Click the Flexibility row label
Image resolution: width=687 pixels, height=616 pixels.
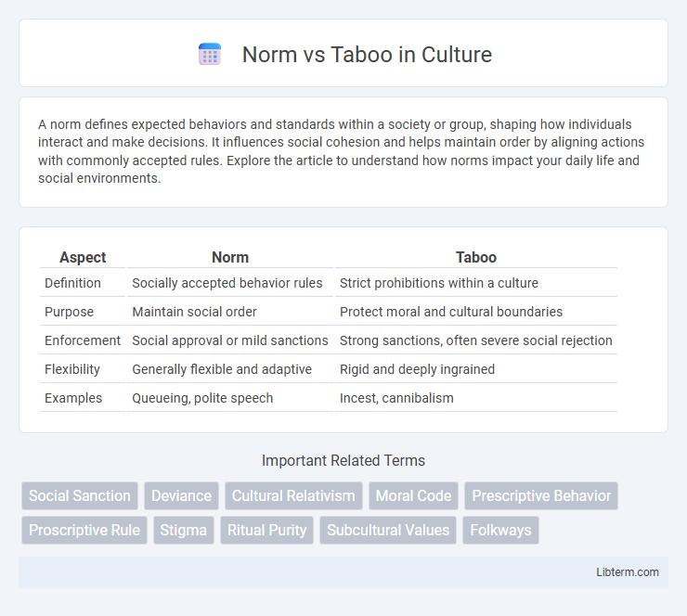click(x=72, y=369)
